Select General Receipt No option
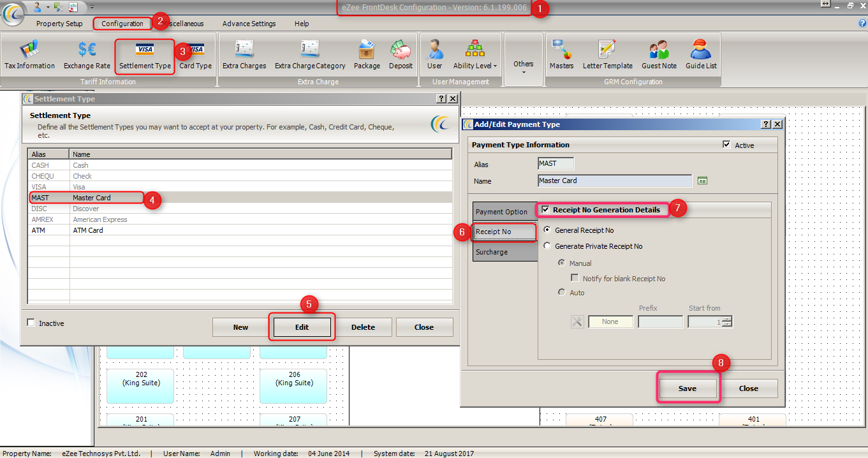The width and height of the screenshot is (868, 458). tap(547, 230)
